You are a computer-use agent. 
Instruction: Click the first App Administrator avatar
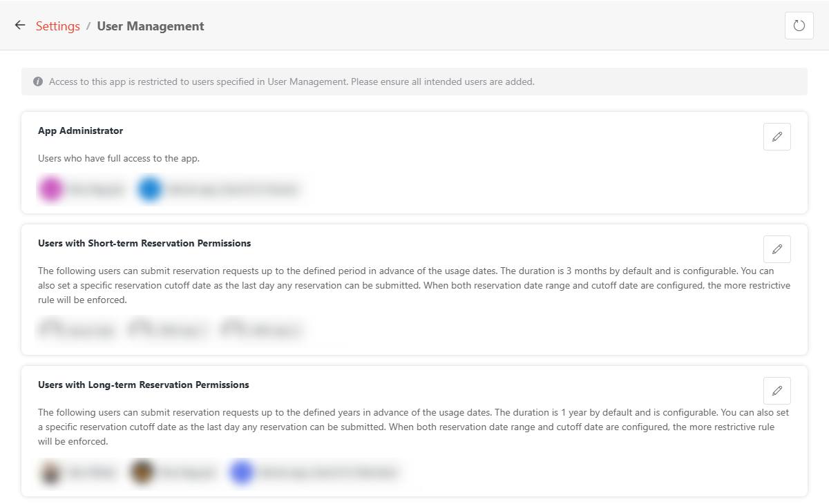click(x=50, y=188)
